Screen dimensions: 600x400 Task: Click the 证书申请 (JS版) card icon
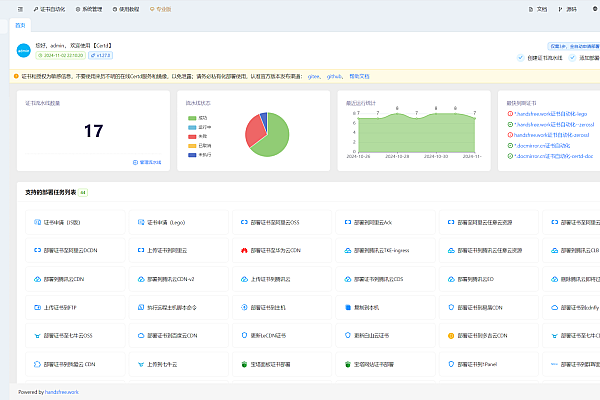pyautogui.click(x=37, y=222)
